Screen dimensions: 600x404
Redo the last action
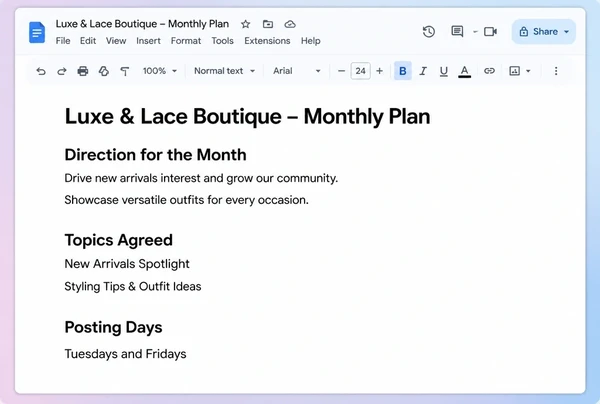(62, 71)
